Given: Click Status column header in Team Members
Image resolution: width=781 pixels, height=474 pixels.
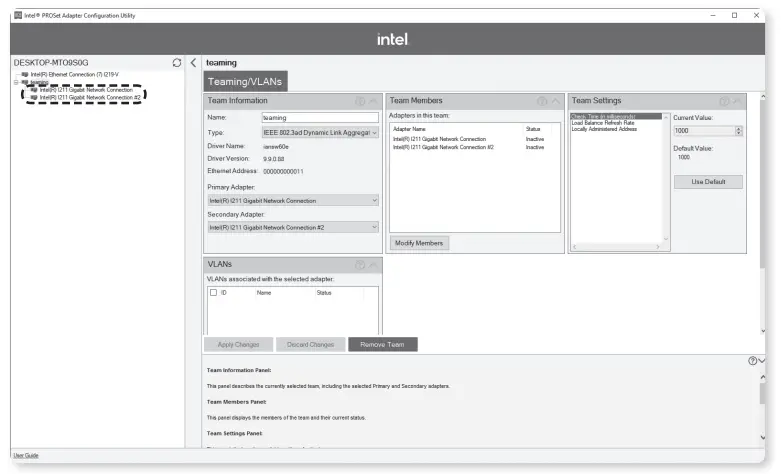Looking at the screenshot, I should (x=533, y=129).
